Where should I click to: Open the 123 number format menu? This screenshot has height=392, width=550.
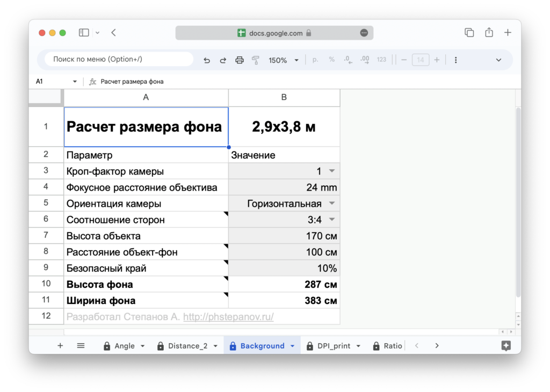381,60
